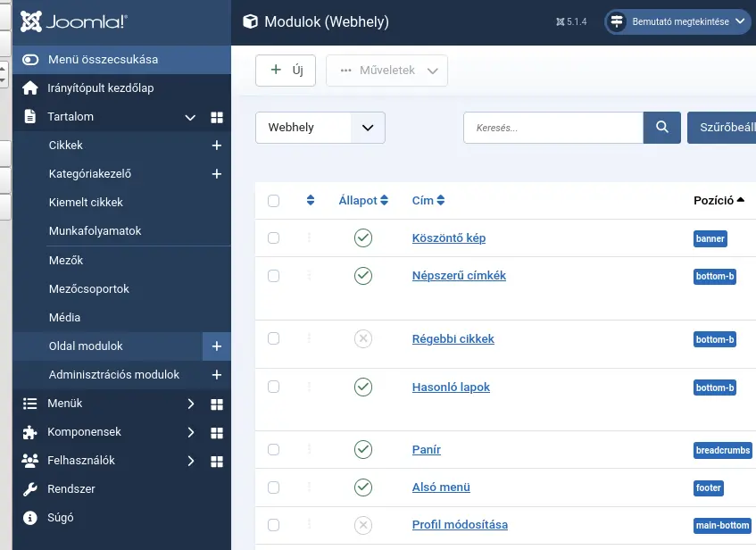The image size is (756, 550).
Task: Publish the Régebbi cikkek module status toggle
Action: [363, 338]
